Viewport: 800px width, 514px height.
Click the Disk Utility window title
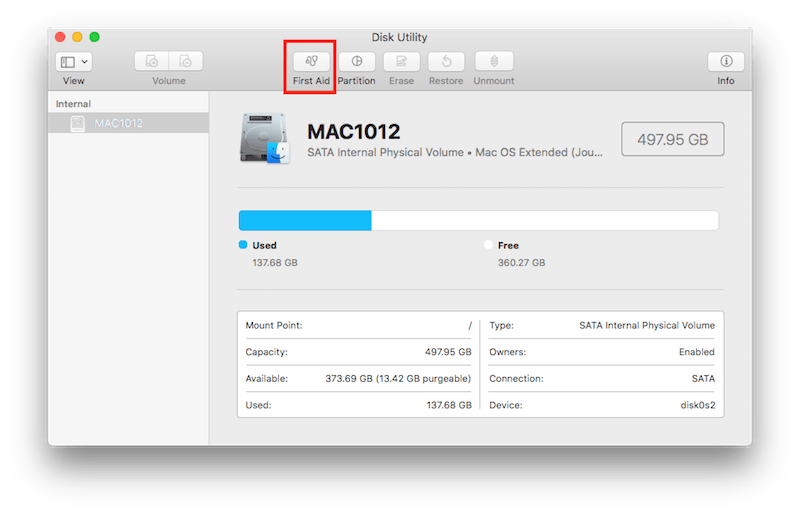[399, 37]
